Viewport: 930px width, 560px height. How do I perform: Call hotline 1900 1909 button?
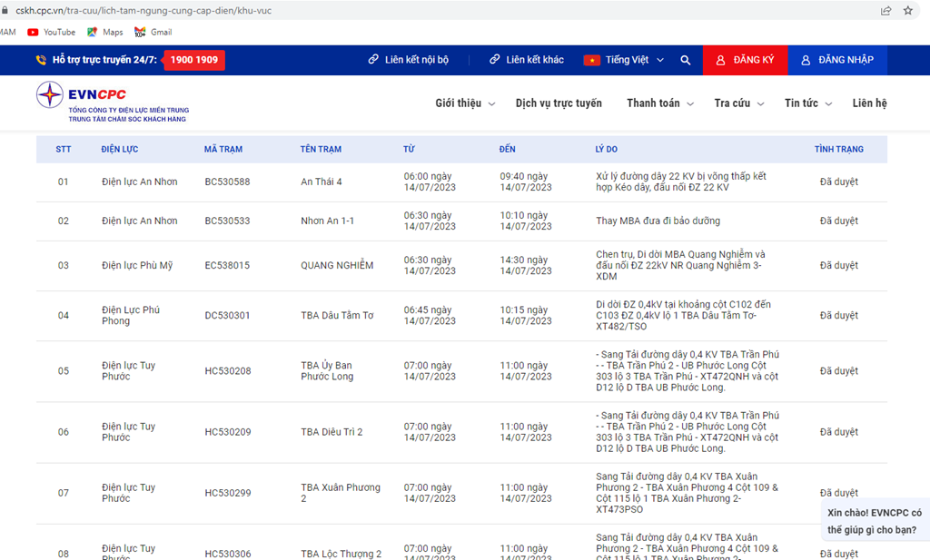194,60
